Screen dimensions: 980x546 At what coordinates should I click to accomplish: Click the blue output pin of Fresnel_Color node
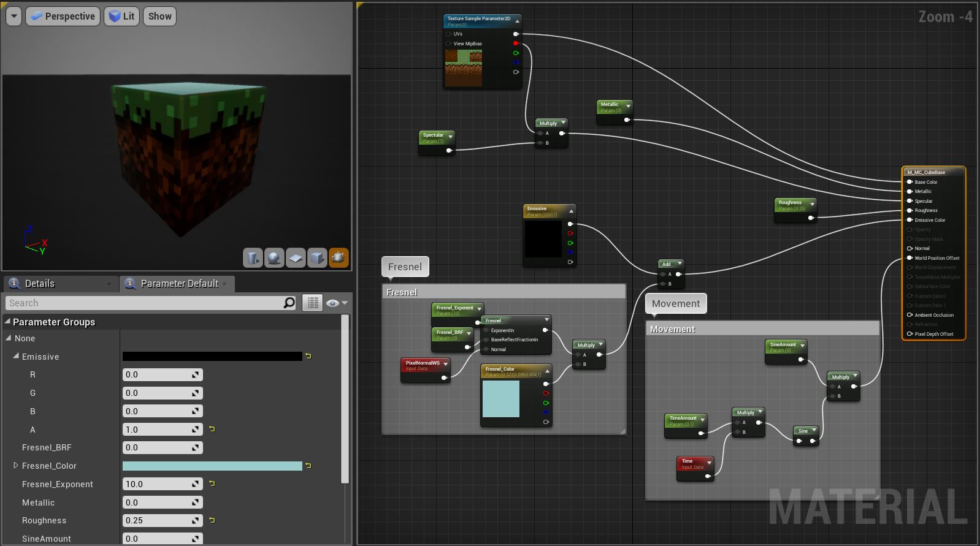click(546, 412)
